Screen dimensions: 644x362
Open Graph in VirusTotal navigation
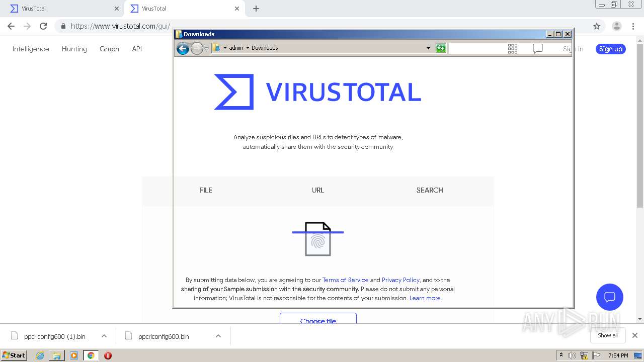[x=109, y=49]
